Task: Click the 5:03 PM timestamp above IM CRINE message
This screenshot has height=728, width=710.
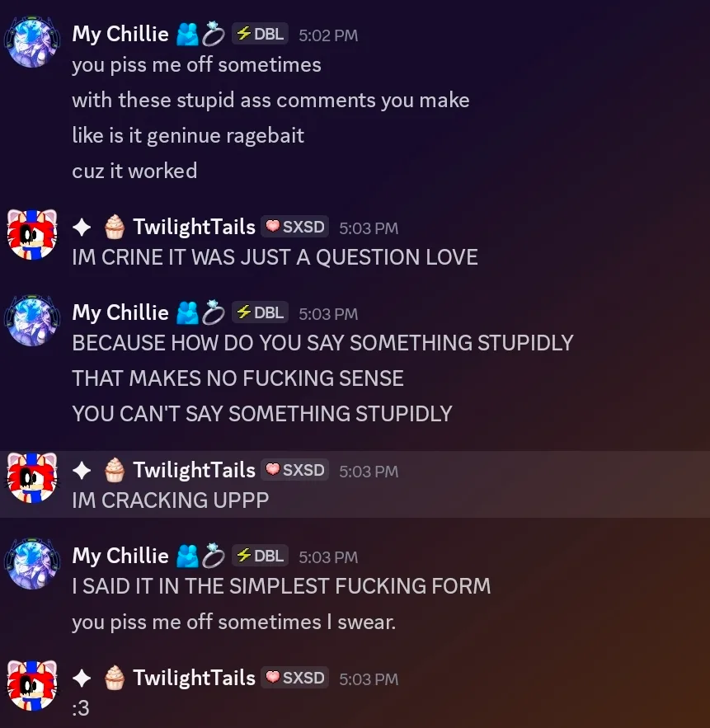Action: point(369,228)
